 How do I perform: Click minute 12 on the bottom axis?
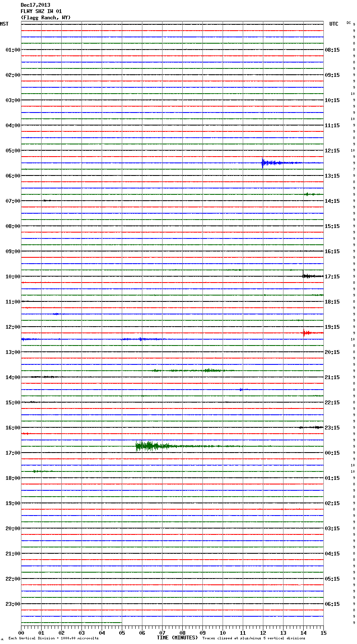pyautogui.click(x=263, y=633)
